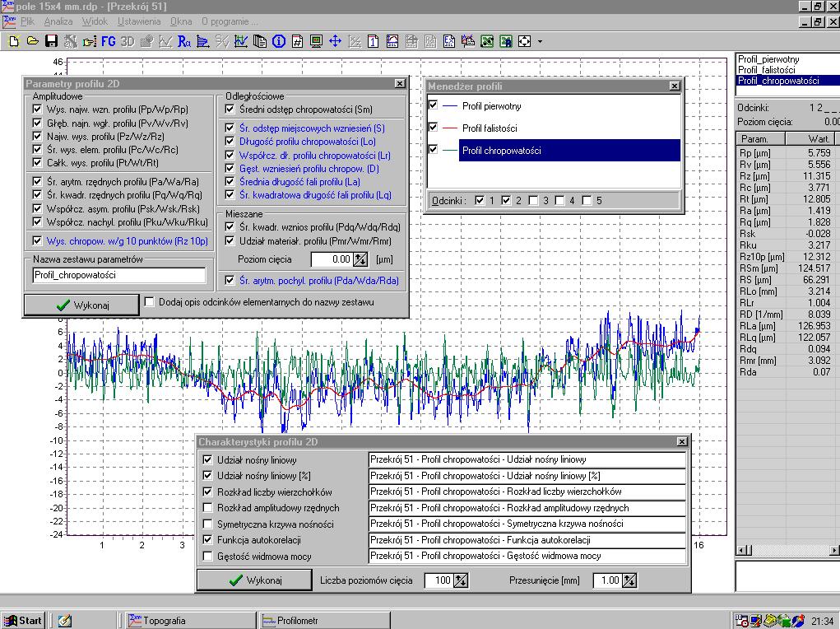The height and width of the screenshot is (629, 840).
Task: Click Wykonaj in Parametry profilu 2D dialog
Action: click(x=81, y=305)
